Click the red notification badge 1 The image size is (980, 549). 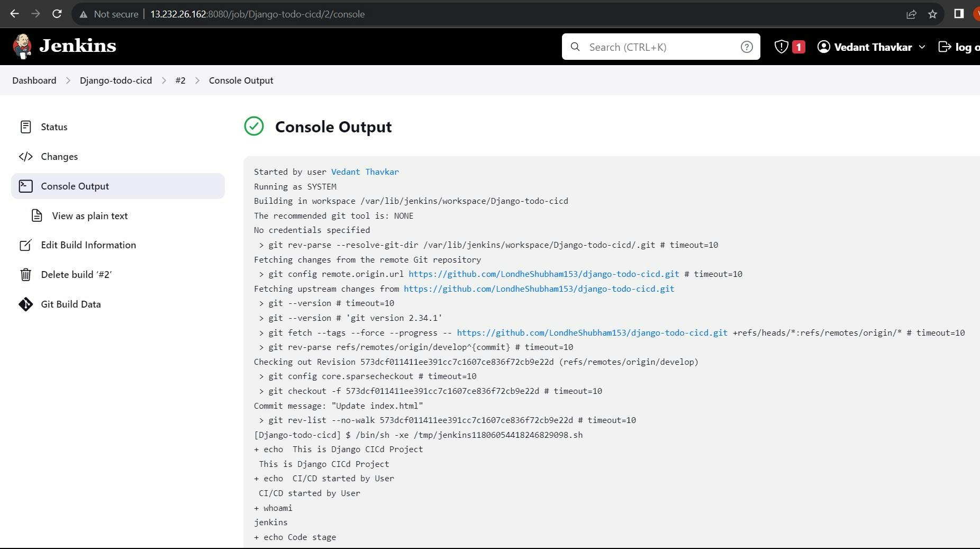798,47
